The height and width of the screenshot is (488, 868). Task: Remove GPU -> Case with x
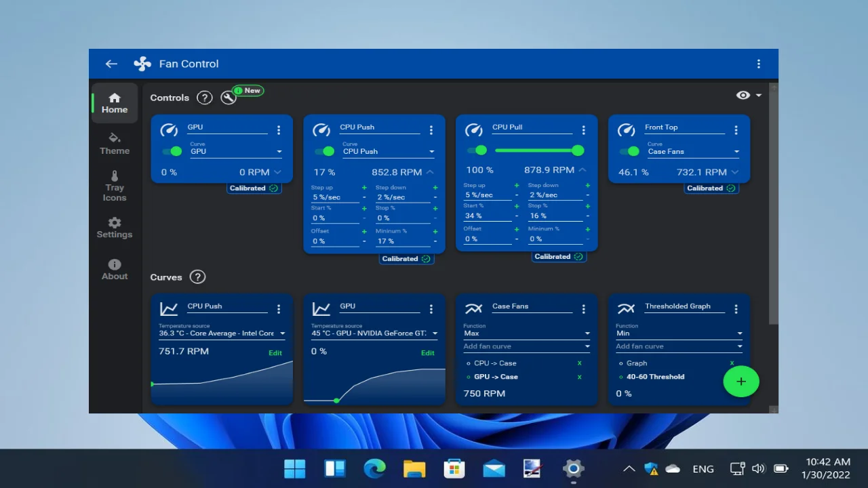click(x=579, y=377)
